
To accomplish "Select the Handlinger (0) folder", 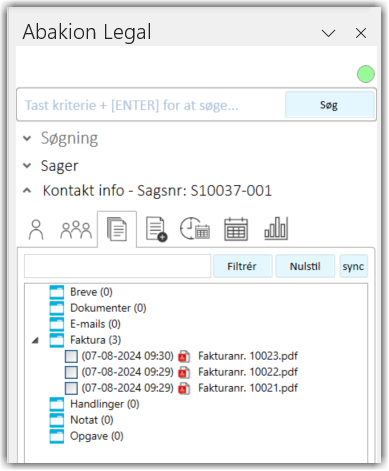I will [105, 404].
